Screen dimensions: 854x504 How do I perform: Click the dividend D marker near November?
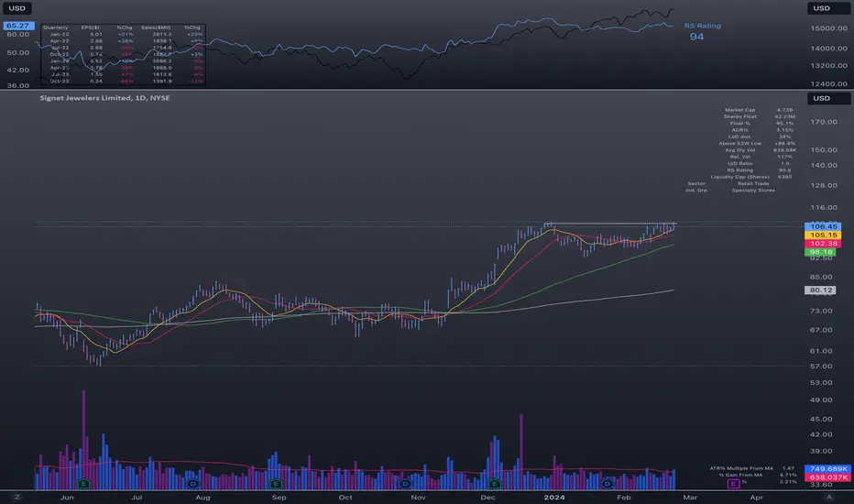[x=405, y=483]
